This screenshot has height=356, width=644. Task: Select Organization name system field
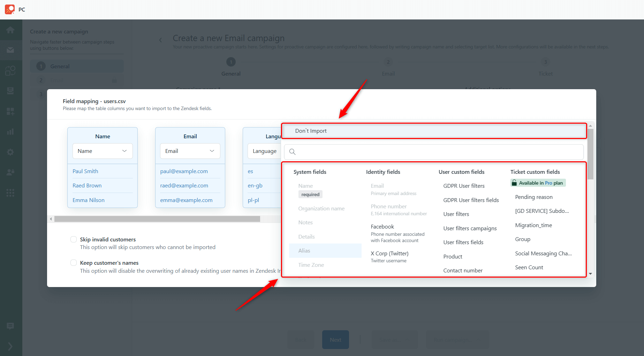321,209
